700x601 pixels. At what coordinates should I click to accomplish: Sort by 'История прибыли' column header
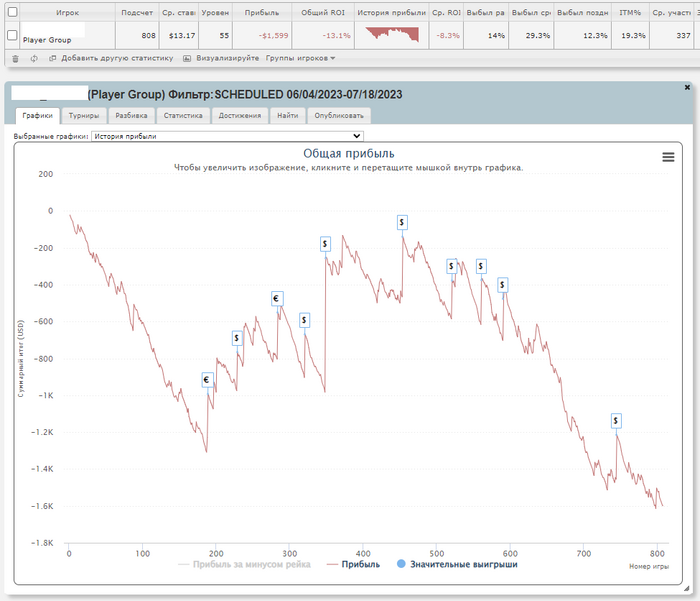(x=392, y=13)
